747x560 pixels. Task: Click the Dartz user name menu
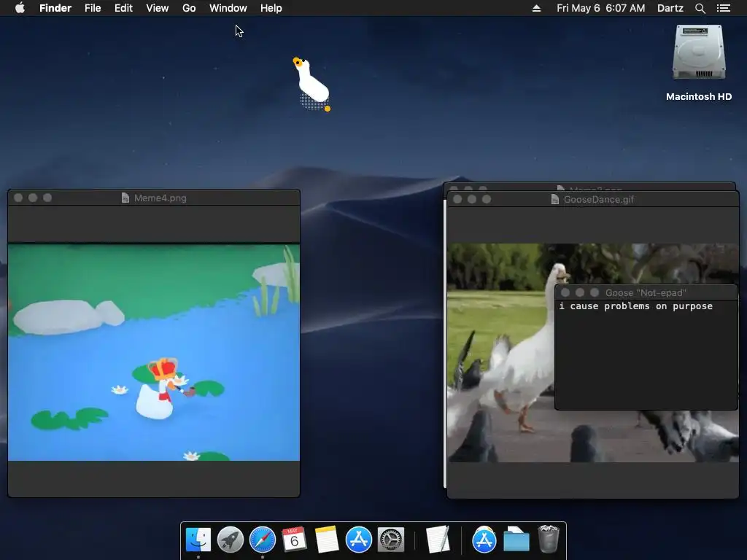[x=670, y=8]
